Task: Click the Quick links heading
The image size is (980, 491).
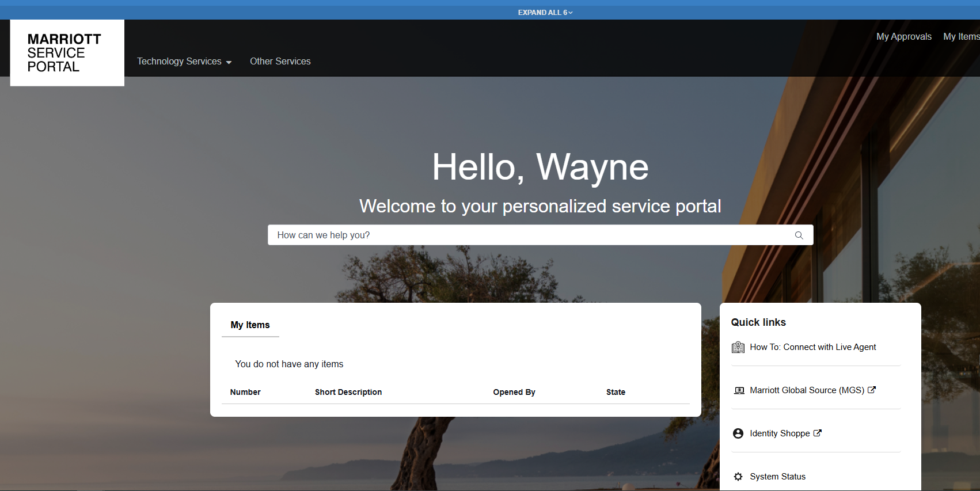Action: click(758, 322)
